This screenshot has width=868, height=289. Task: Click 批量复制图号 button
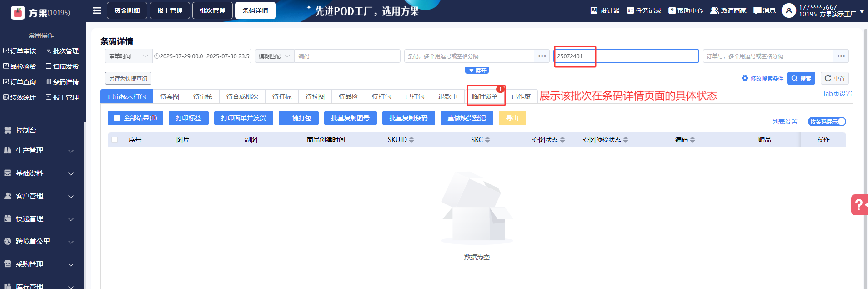pyautogui.click(x=351, y=118)
